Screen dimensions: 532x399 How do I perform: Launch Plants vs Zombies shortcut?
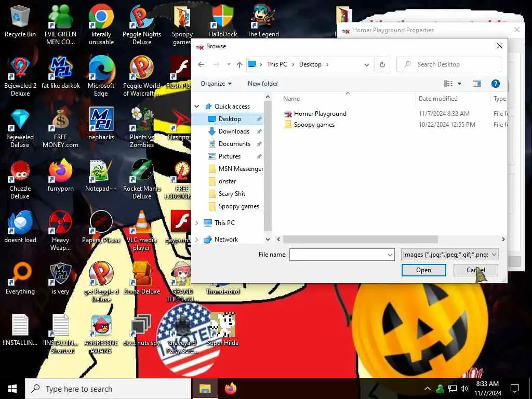[x=142, y=128]
